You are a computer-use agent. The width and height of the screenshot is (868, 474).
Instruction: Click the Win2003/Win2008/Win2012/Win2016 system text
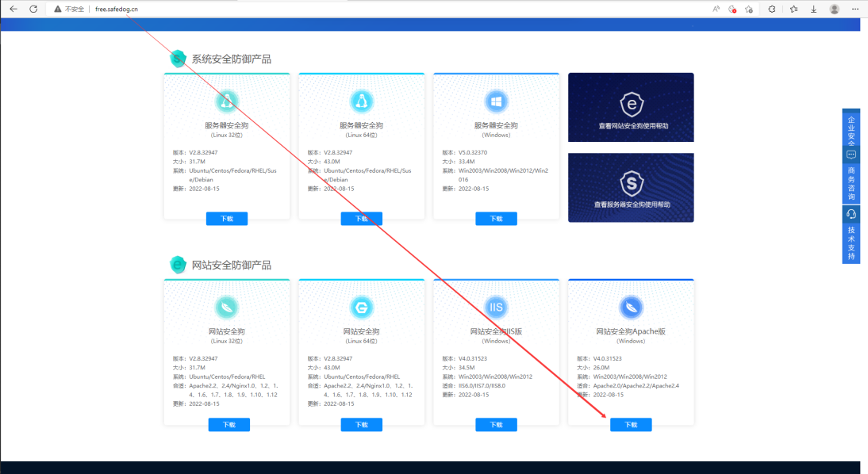(503, 175)
